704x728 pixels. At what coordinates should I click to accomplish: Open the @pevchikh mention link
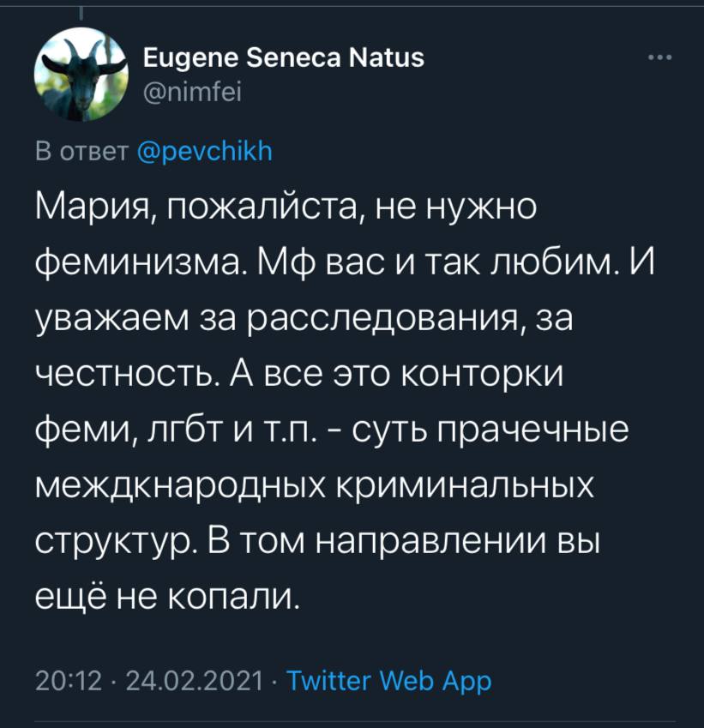coord(205,151)
